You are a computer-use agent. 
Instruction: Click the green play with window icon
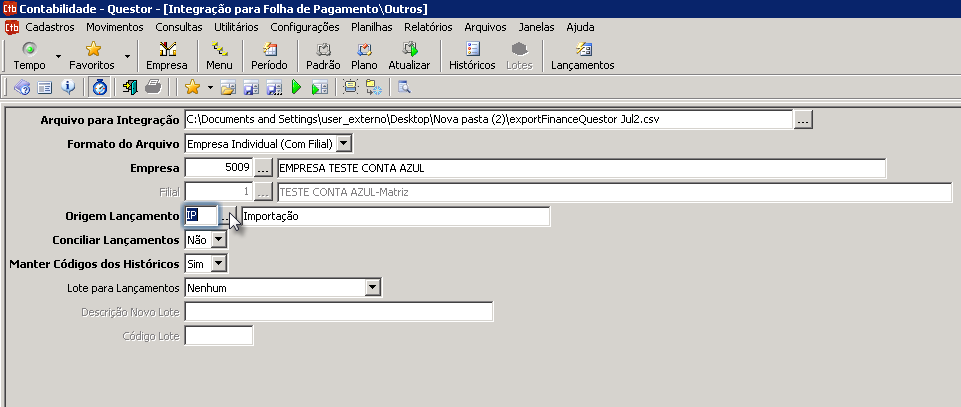tap(319, 88)
